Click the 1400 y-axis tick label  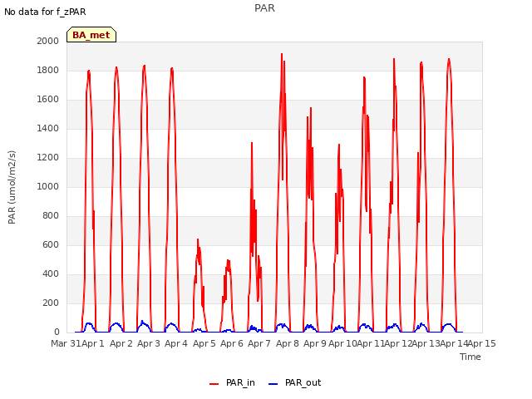(x=48, y=128)
